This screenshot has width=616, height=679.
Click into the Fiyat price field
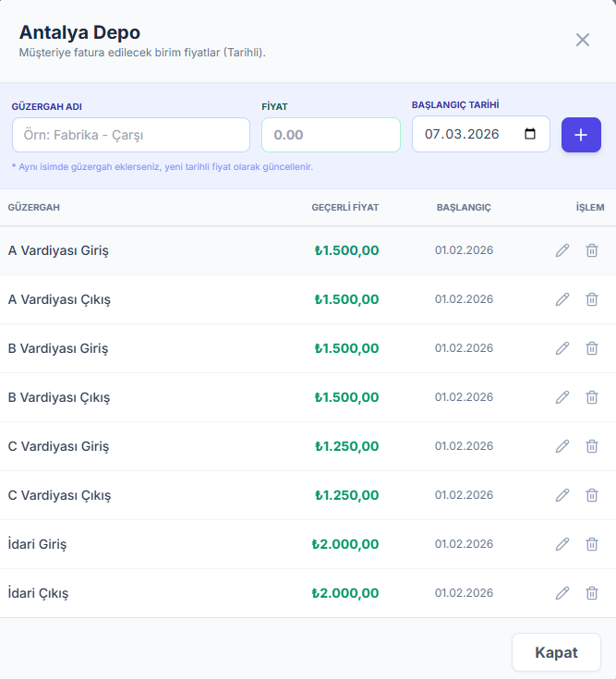pos(331,135)
